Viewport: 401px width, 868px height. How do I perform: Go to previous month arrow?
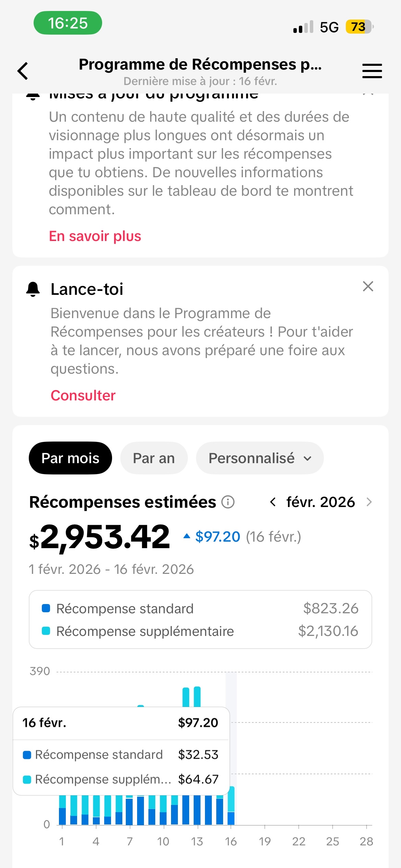tap(273, 502)
